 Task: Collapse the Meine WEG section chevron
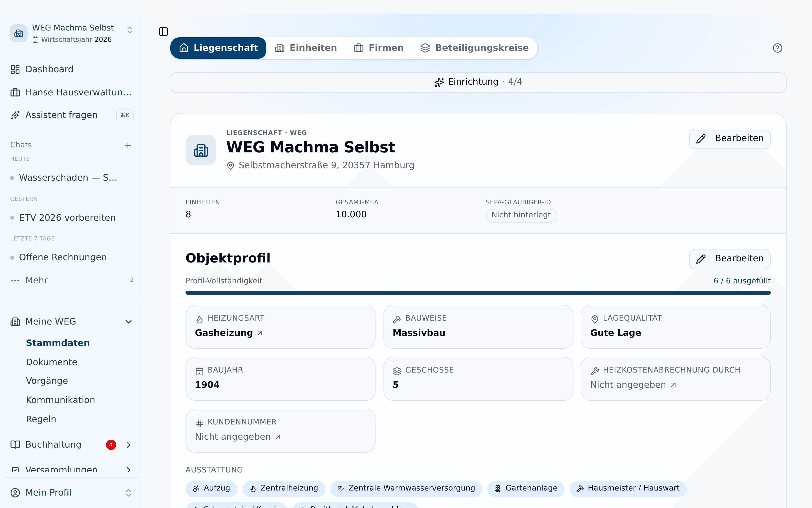point(129,322)
